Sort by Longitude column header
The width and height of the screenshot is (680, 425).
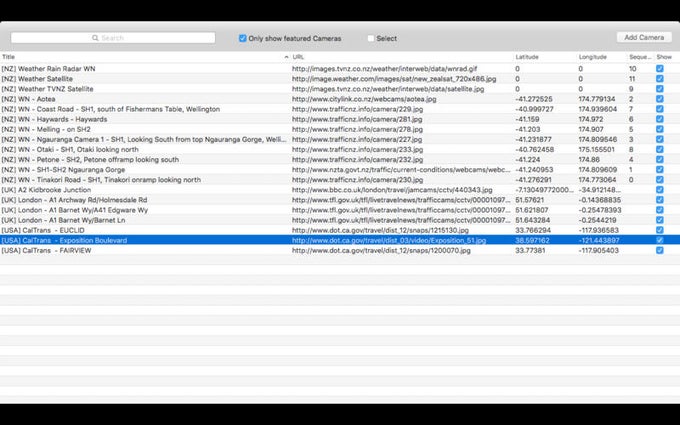point(592,57)
